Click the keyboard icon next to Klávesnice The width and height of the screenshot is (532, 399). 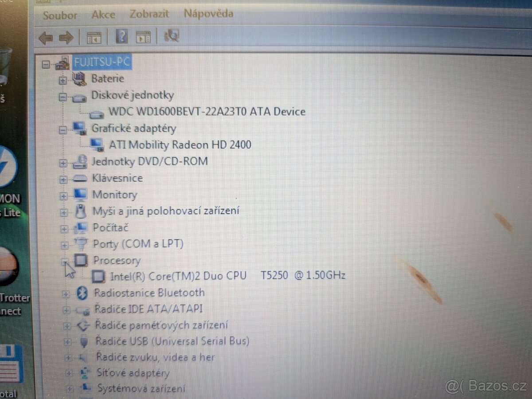[80, 178]
